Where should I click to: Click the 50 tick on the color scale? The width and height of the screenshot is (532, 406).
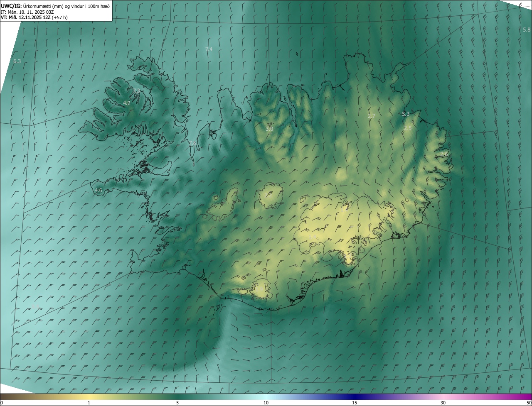[x=529, y=403]
